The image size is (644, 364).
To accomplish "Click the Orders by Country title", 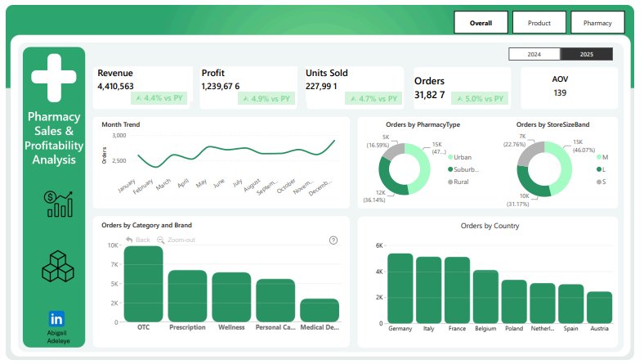I will point(490,226).
